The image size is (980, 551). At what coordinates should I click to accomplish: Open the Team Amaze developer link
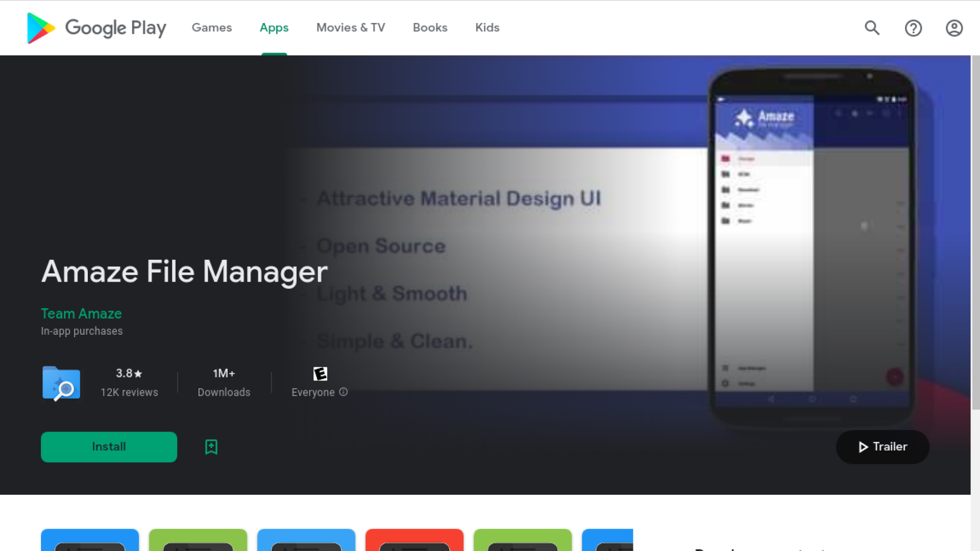[x=81, y=313]
